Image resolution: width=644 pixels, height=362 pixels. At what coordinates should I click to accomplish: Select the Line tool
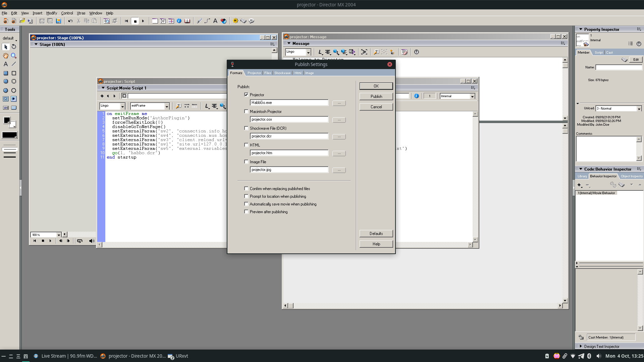[x=14, y=64]
